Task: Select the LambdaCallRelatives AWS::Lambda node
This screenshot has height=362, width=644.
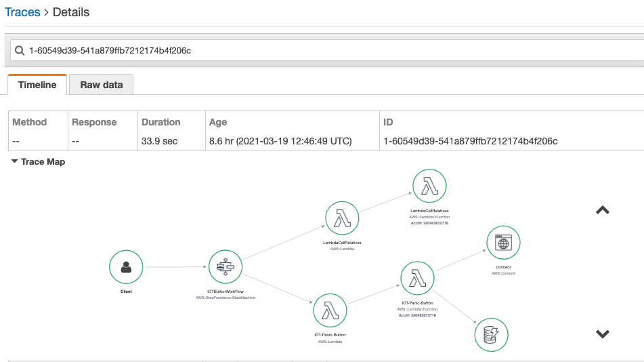Action: pos(342,218)
